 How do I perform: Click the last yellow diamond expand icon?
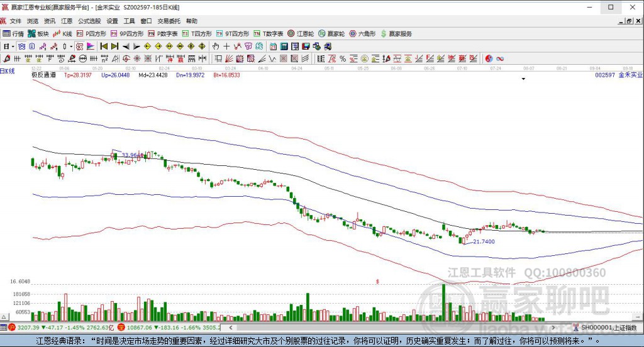click(x=202, y=47)
